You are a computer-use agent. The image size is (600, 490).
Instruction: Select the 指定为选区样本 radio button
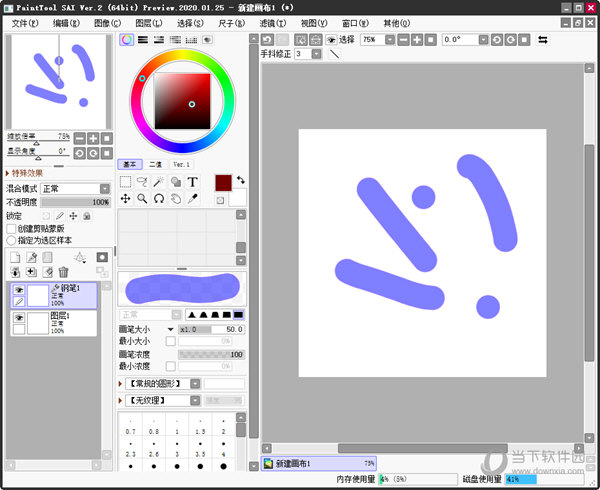(12, 240)
